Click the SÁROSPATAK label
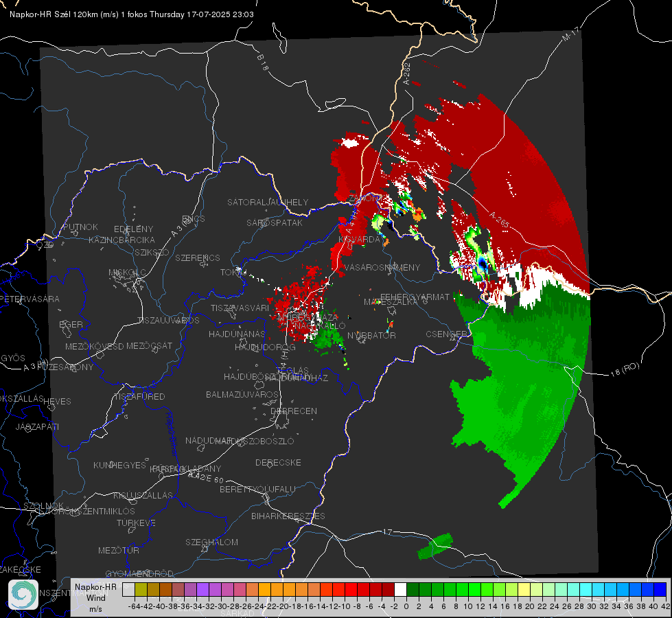672x618 pixels. coord(275,222)
